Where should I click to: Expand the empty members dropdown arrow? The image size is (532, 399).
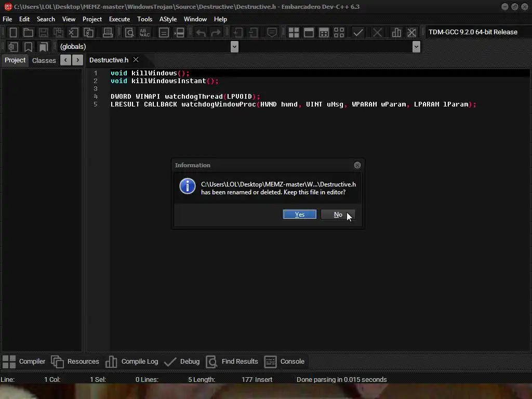[416, 46]
